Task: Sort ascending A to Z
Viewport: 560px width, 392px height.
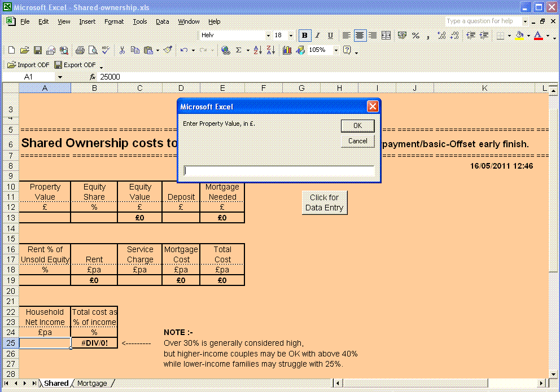Action: pos(257,50)
